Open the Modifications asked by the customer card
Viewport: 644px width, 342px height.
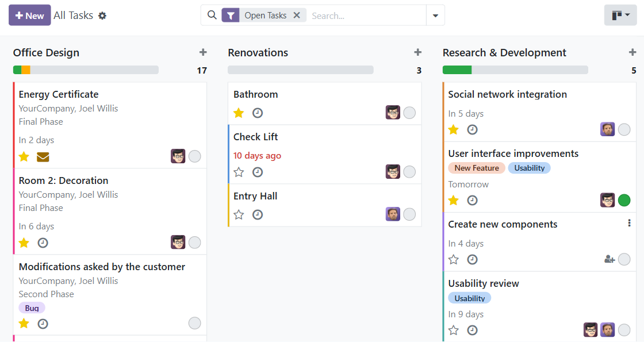pos(102,267)
